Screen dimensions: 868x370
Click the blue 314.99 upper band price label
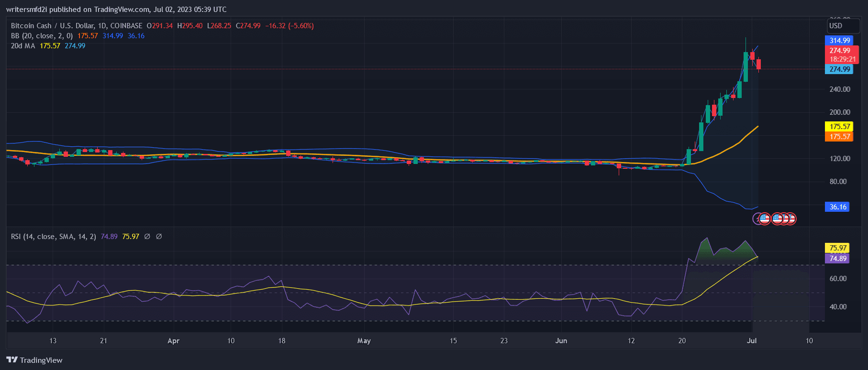(839, 41)
